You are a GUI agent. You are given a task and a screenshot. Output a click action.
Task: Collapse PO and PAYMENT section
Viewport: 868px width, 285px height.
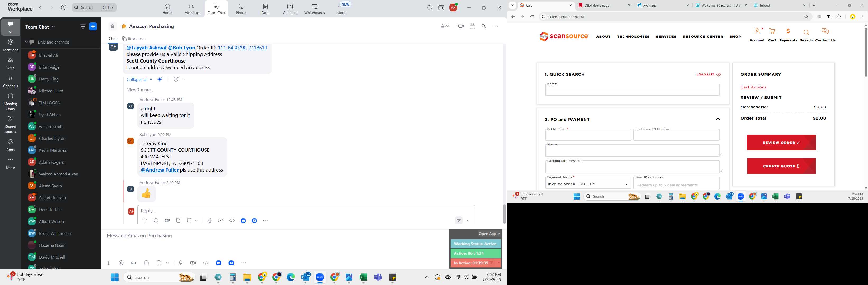click(718, 119)
